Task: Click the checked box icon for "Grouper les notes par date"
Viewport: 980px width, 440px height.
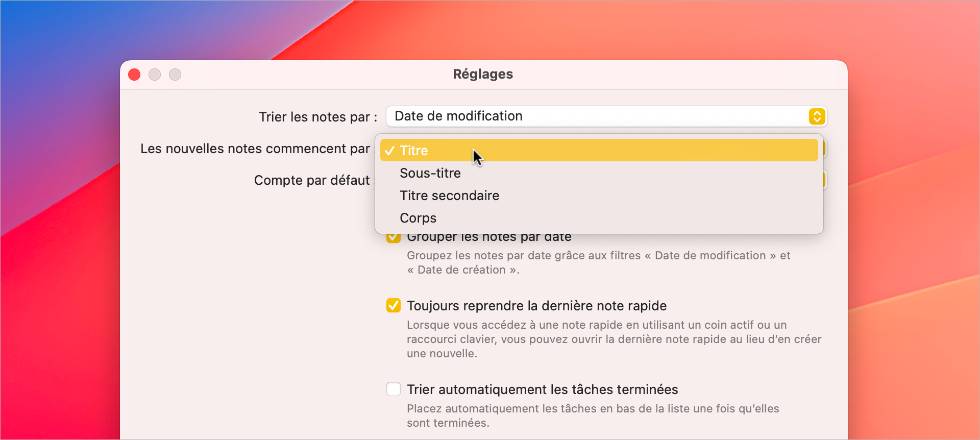Action: 393,236
